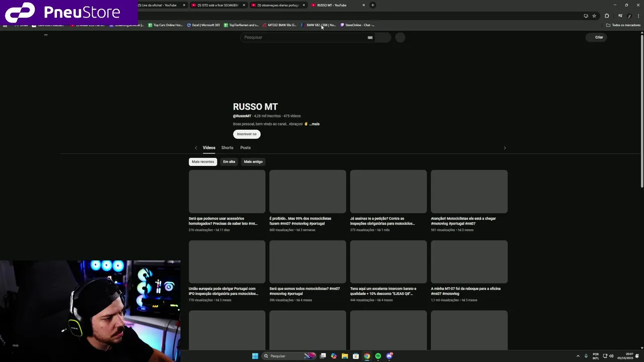Image resolution: width=644 pixels, height=362 pixels.
Task: Open 'Excel | Microsoft 365' bookmark
Action: pos(203,25)
